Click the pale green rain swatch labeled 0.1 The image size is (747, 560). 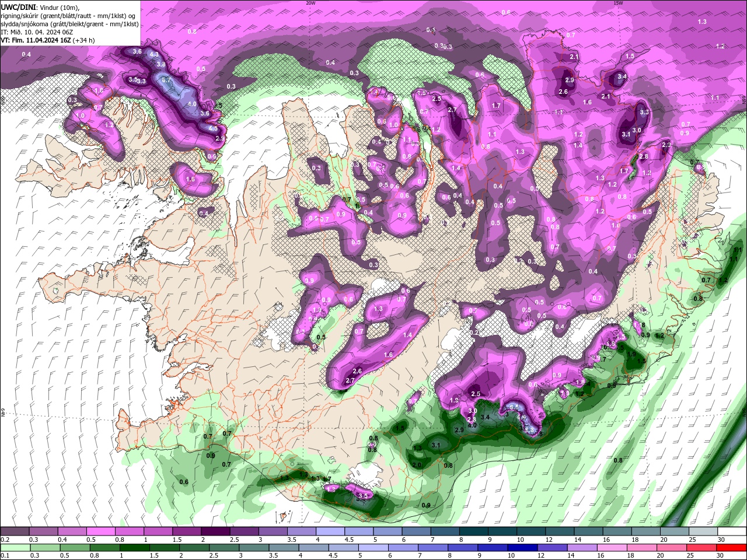pos(15,548)
